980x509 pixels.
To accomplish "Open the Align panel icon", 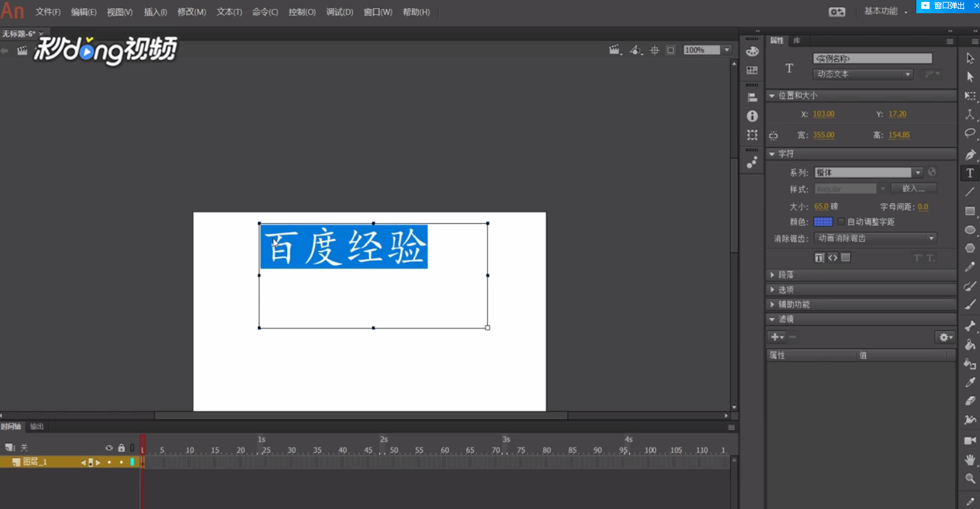I will click(752, 98).
